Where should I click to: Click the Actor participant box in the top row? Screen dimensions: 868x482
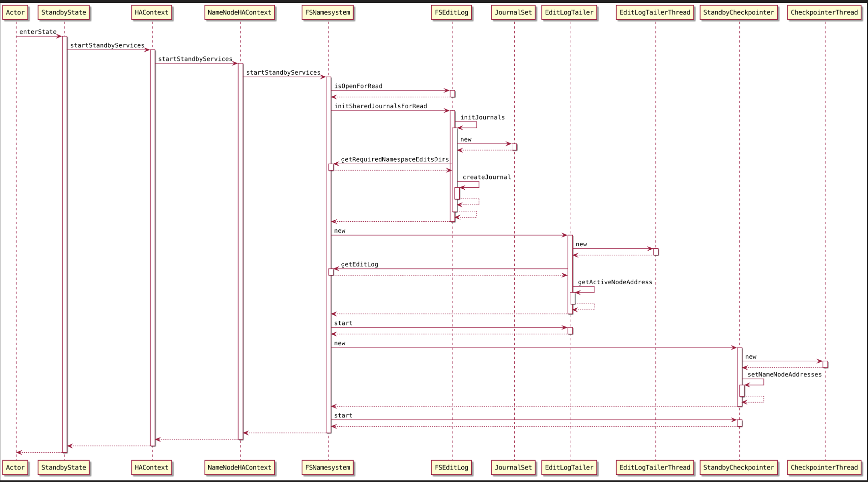tap(16, 12)
